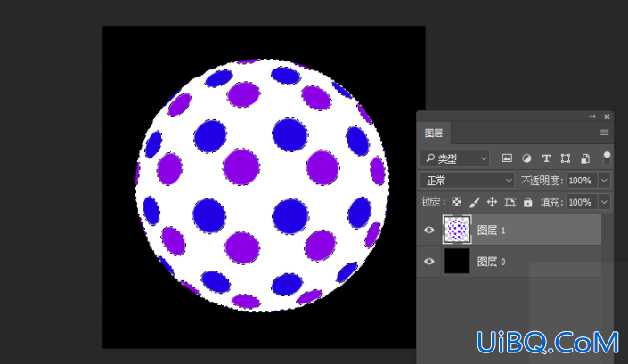Filter layers by smart object icon
Image resolution: width=628 pixels, height=364 pixels.
(x=585, y=158)
